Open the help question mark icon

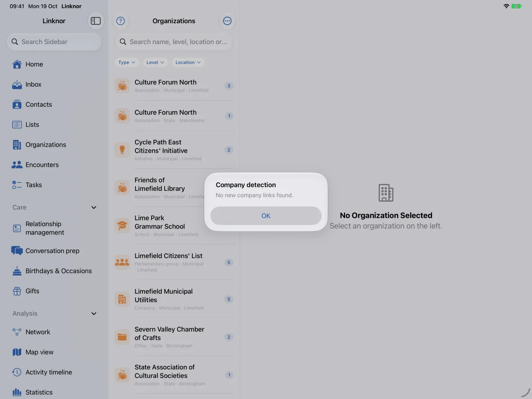point(120,21)
